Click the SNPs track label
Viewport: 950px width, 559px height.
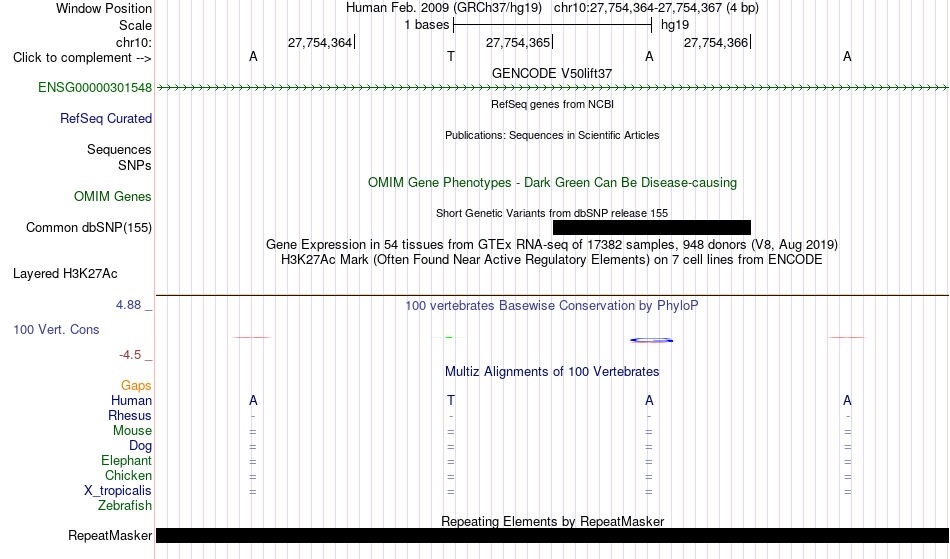pyautogui.click(x=135, y=165)
